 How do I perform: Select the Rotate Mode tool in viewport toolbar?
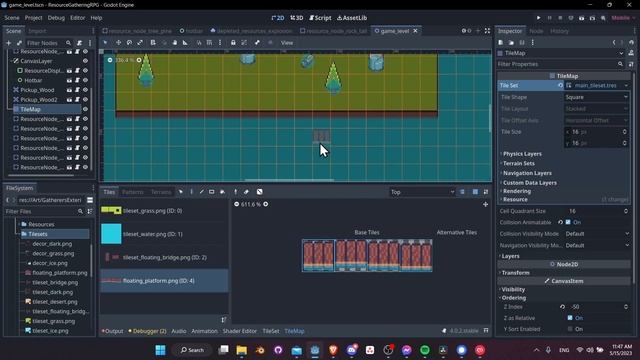[129, 42]
